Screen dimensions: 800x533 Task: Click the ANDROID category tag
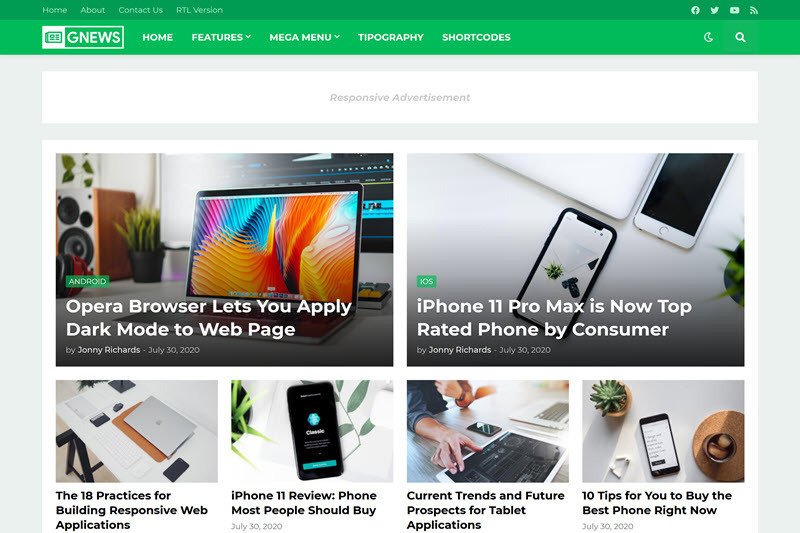[x=87, y=281]
